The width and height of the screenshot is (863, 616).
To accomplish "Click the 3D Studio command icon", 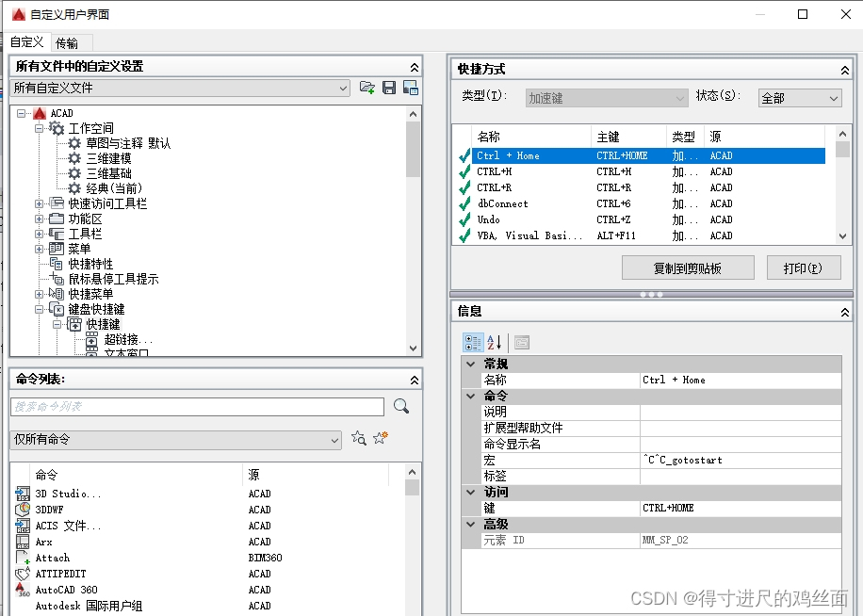I will coord(23,494).
